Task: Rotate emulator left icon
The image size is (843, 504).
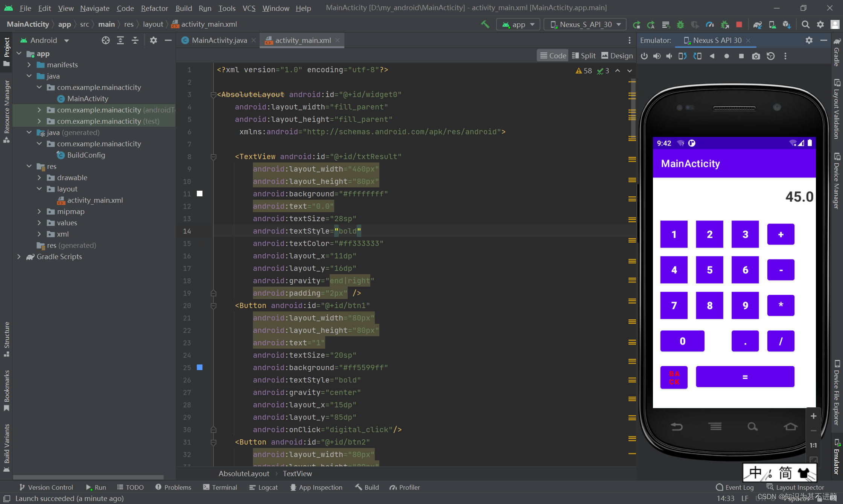Action: (x=683, y=56)
